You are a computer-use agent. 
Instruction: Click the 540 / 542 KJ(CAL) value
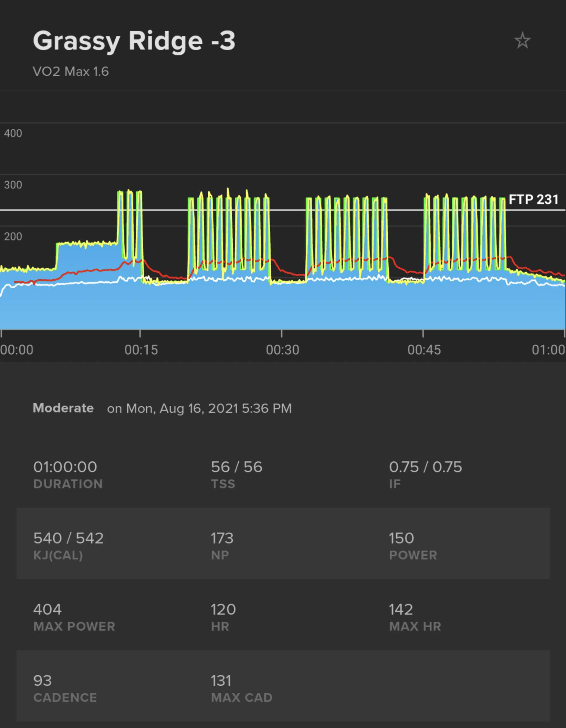[69, 538]
